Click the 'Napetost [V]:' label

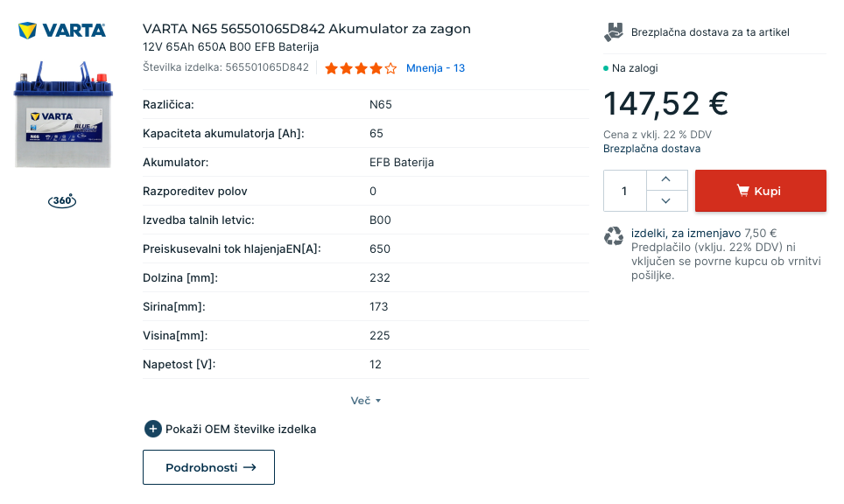click(179, 365)
